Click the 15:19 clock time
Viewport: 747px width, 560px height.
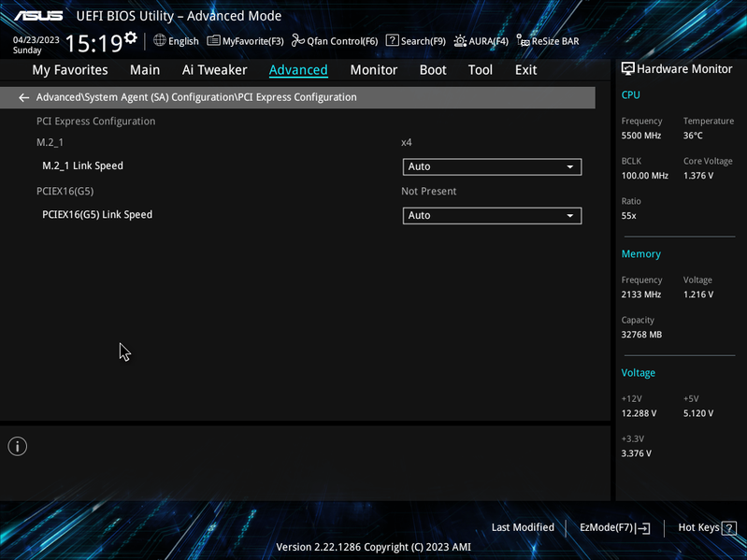93,43
